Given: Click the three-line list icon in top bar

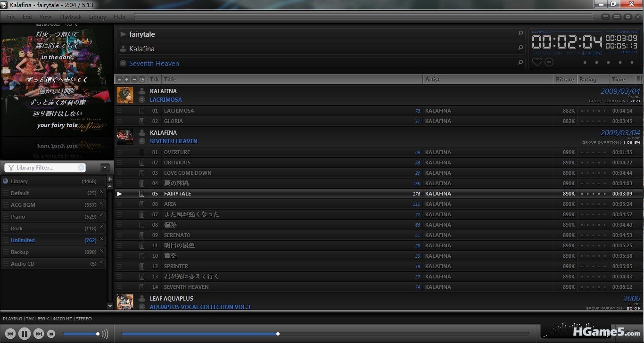Looking at the screenshot, I should (x=606, y=16).
